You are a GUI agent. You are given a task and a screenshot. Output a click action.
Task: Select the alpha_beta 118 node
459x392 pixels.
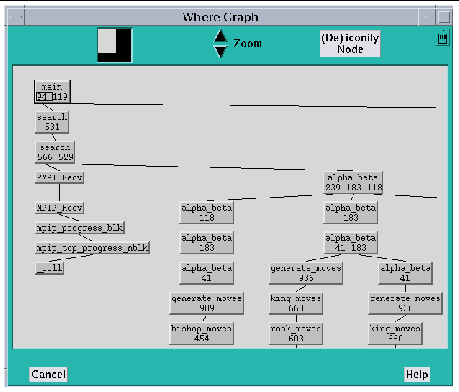[206, 212]
